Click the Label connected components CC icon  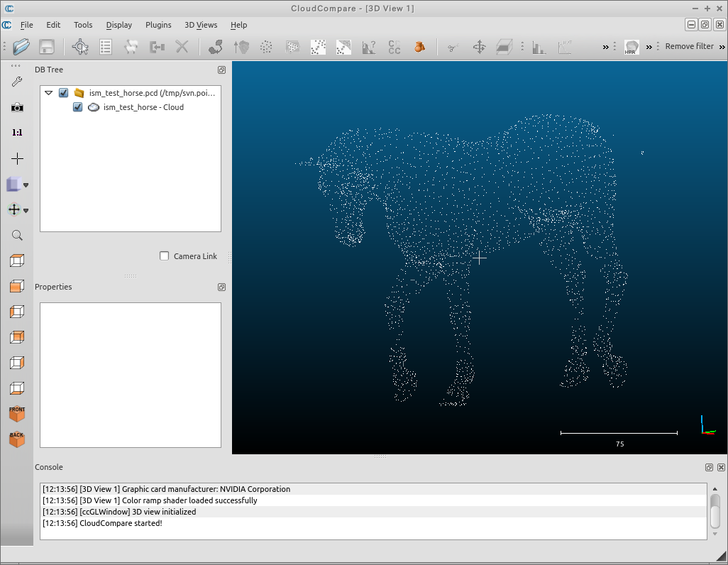(x=395, y=47)
